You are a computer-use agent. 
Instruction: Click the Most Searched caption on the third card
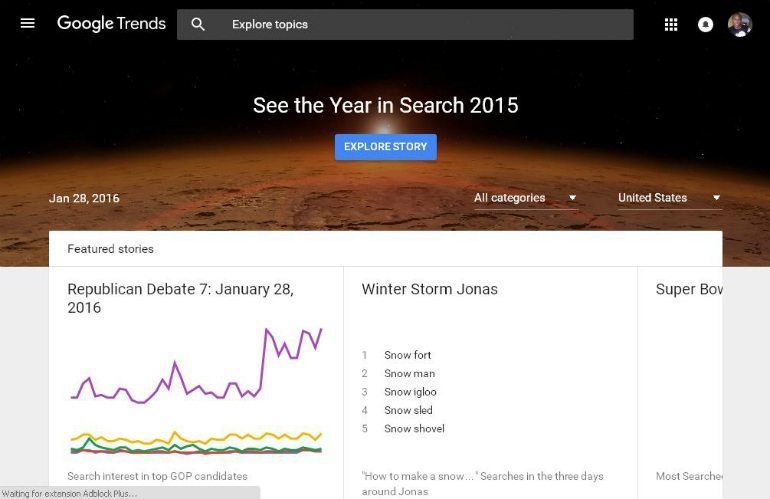point(689,476)
